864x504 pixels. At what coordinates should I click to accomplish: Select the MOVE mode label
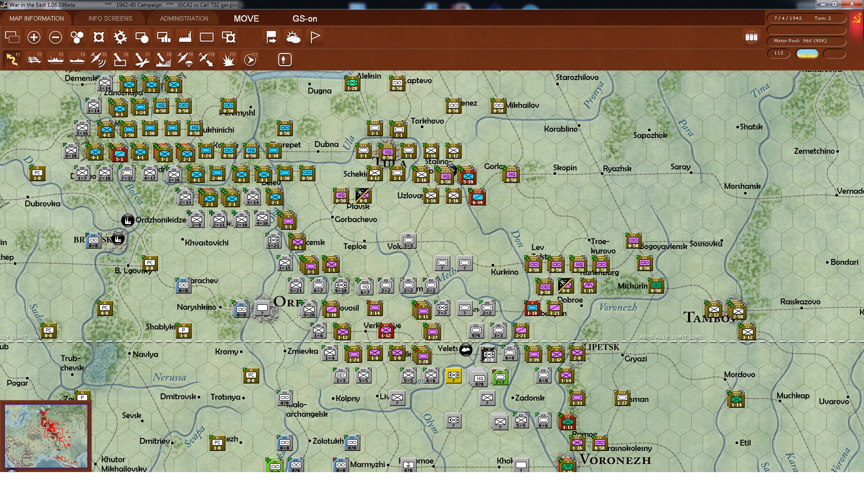(x=246, y=18)
